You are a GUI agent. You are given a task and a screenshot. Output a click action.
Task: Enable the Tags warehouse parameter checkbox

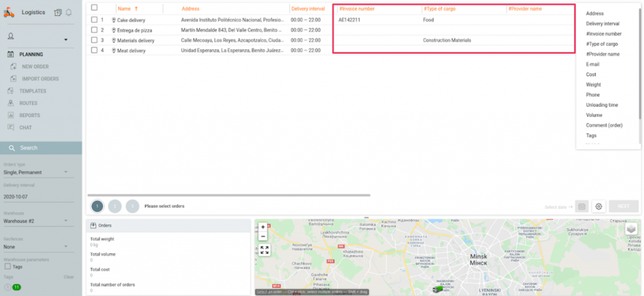[7, 266]
